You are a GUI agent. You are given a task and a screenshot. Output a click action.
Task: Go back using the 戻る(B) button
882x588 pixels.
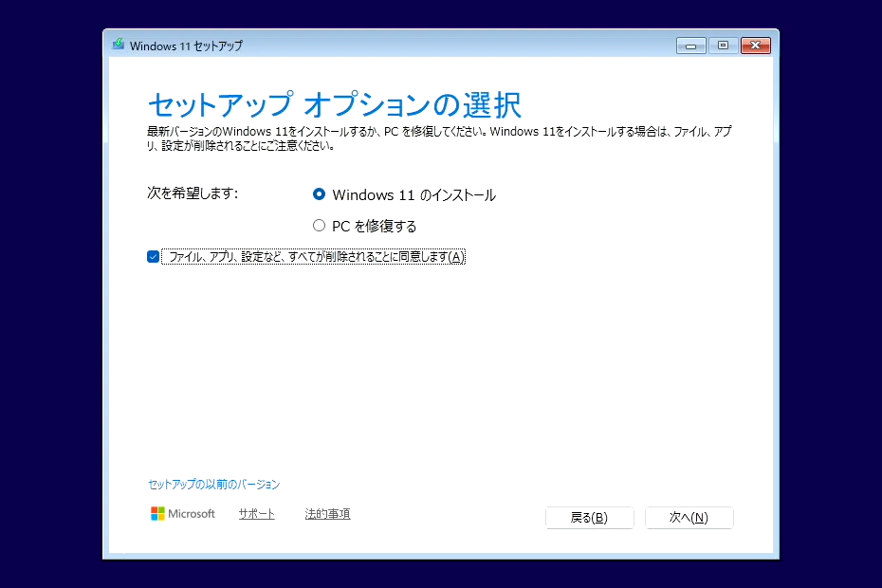tap(589, 518)
